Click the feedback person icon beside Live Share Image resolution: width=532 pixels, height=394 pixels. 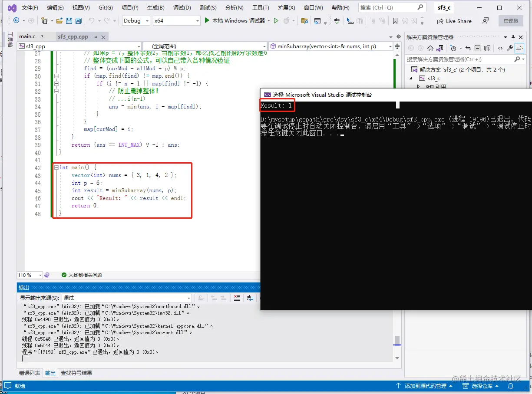click(x=486, y=20)
